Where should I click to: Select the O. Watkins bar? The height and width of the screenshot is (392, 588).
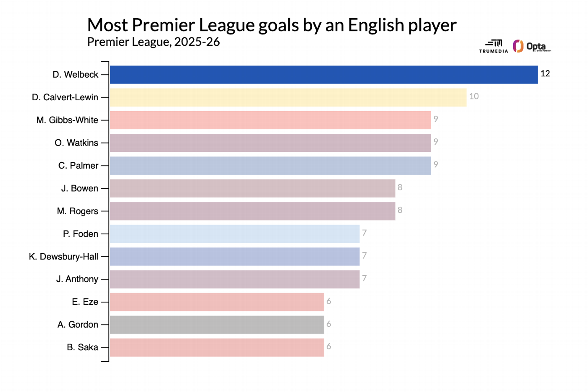(x=270, y=143)
